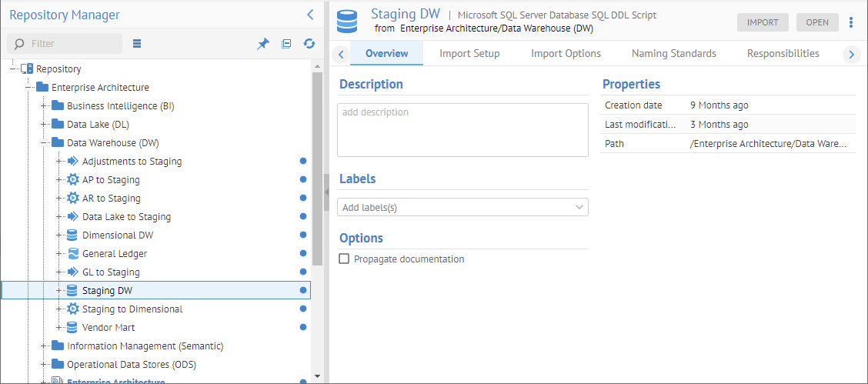This screenshot has width=868, height=384.
Task: Enable the Propagate documentation checkbox
Action: pos(344,259)
